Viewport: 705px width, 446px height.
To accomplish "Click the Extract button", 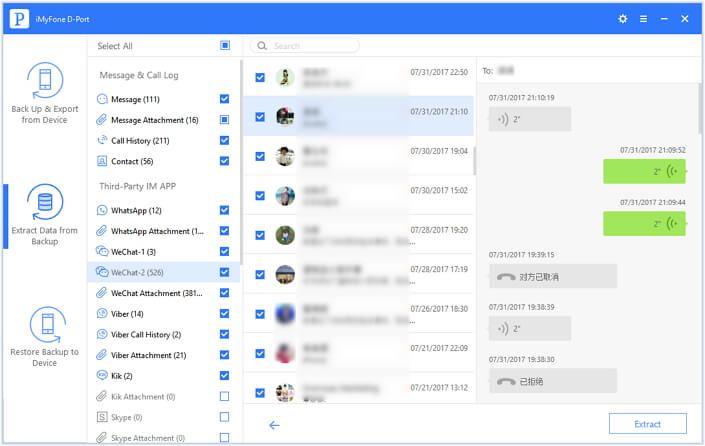I will coord(647,424).
